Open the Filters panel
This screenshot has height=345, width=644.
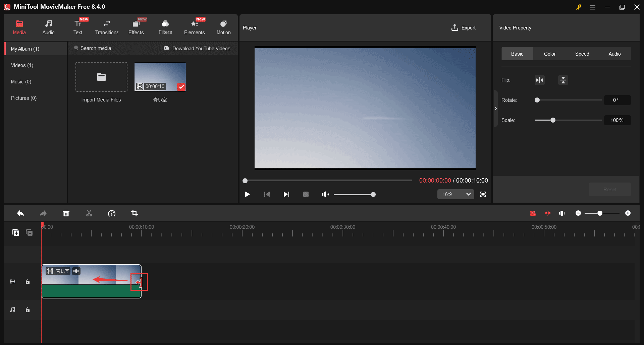tap(165, 27)
